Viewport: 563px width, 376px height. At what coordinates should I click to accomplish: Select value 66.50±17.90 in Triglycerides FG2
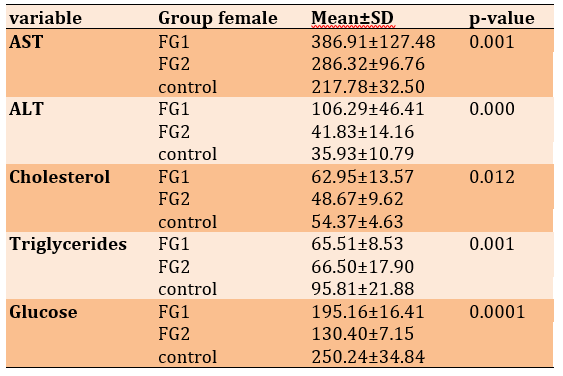(363, 267)
